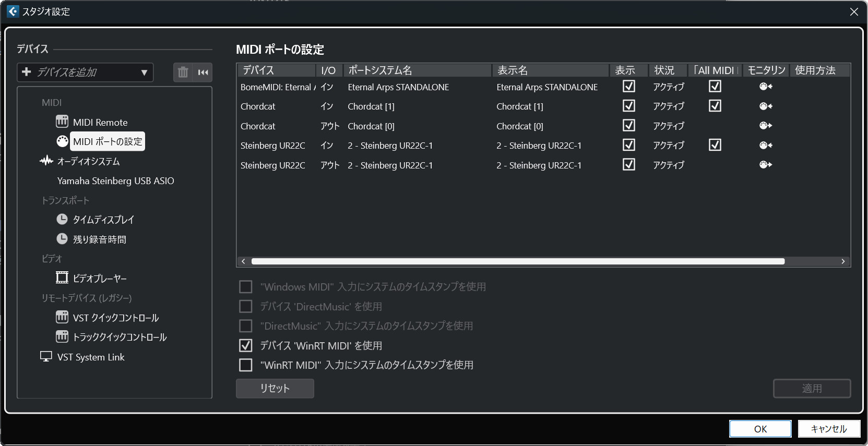Click display name cell 'Chordcat [1]'

click(520, 106)
